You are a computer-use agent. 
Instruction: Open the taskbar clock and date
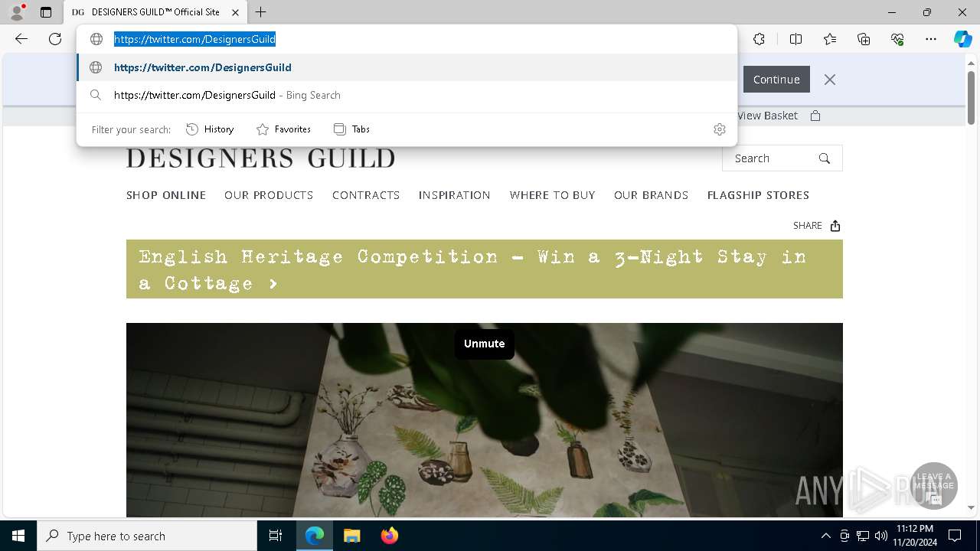tap(915, 536)
